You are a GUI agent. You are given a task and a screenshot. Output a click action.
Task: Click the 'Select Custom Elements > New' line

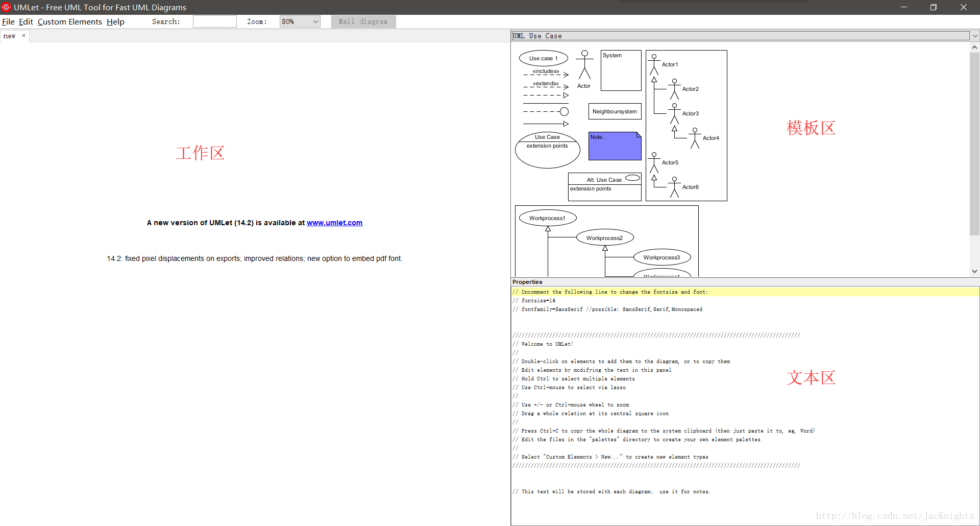point(610,457)
